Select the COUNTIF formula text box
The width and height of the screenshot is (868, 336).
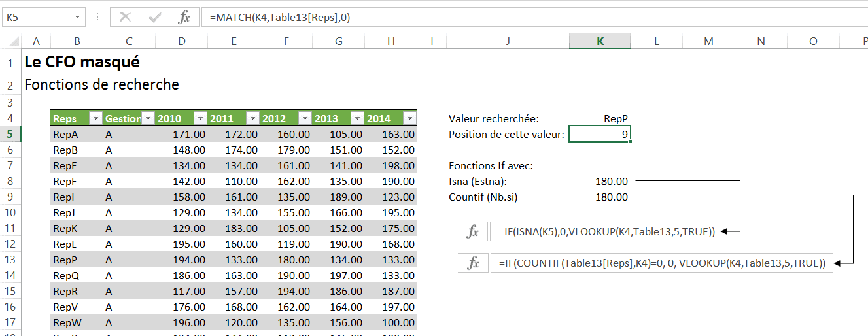(661, 263)
